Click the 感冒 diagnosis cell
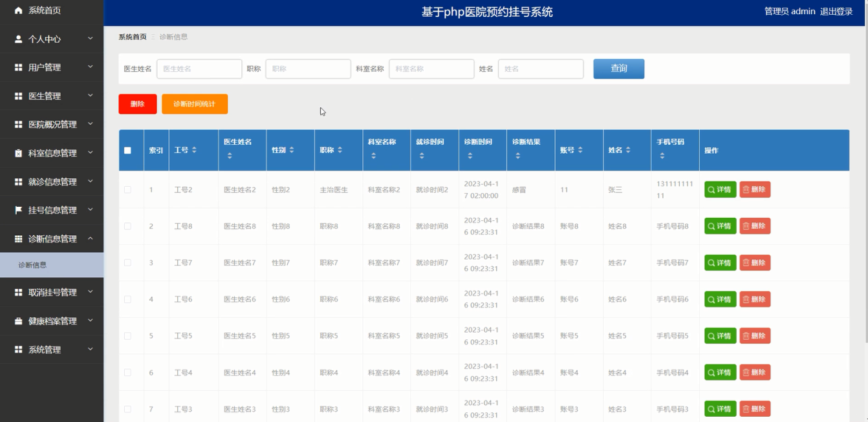 [519, 190]
